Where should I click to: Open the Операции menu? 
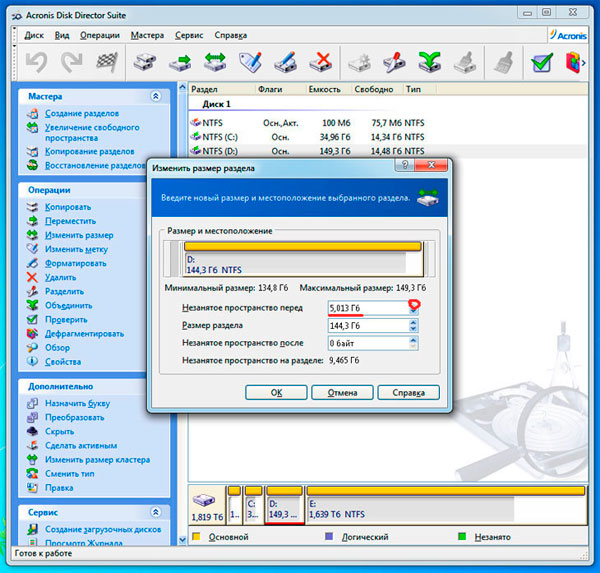(99, 35)
